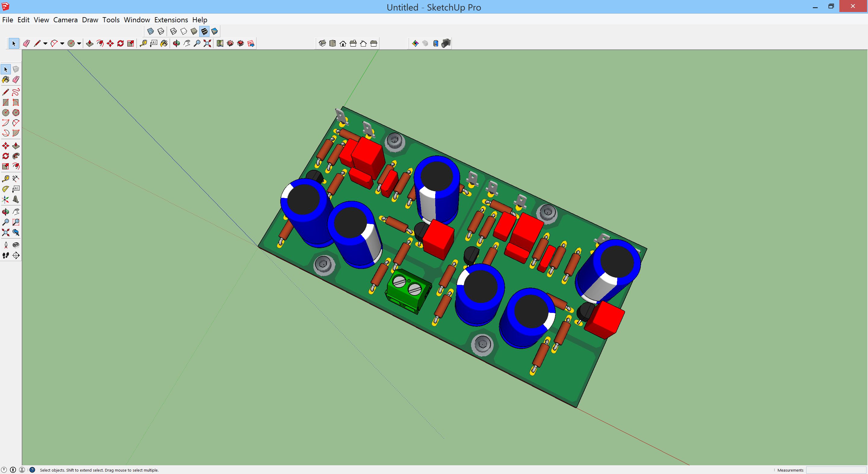This screenshot has width=868, height=474.
Task: Open the Draw menu
Action: [x=90, y=20]
